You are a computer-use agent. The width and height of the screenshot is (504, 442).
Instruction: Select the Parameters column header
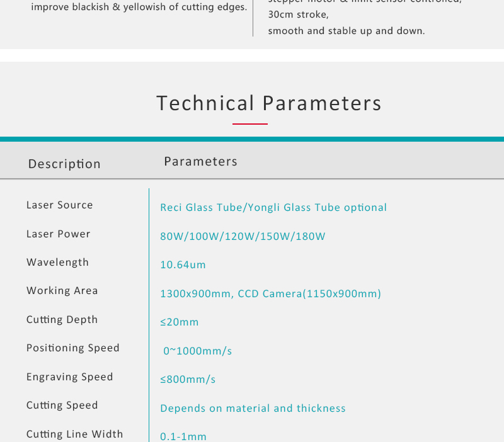click(x=200, y=161)
